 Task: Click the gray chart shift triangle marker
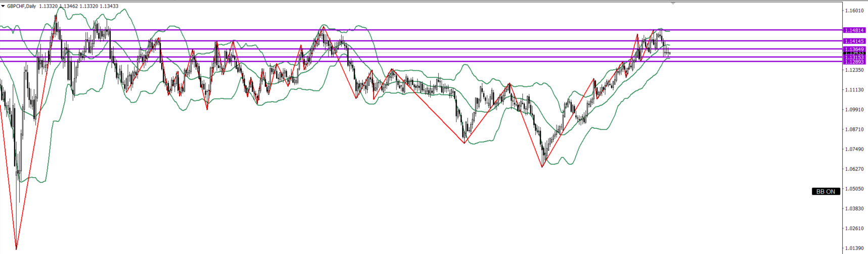click(x=673, y=3)
